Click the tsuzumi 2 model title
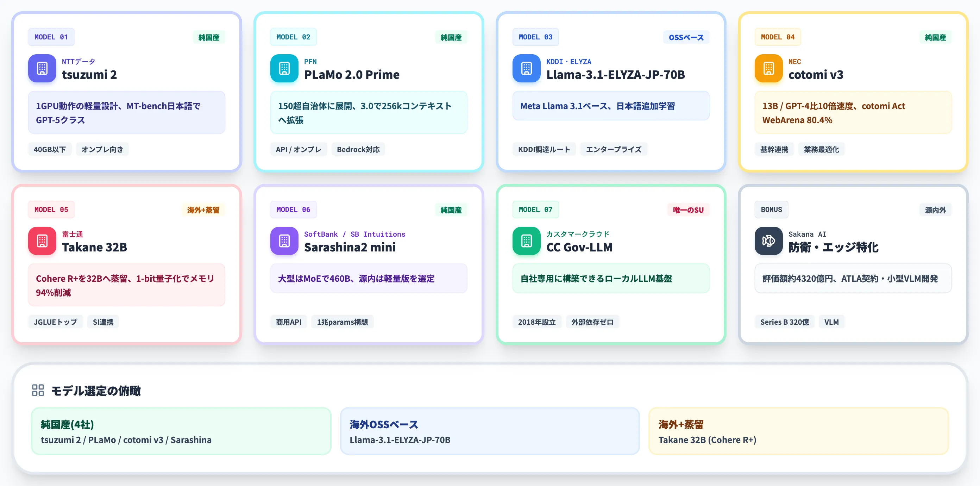This screenshot has height=486, width=980. [x=89, y=75]
